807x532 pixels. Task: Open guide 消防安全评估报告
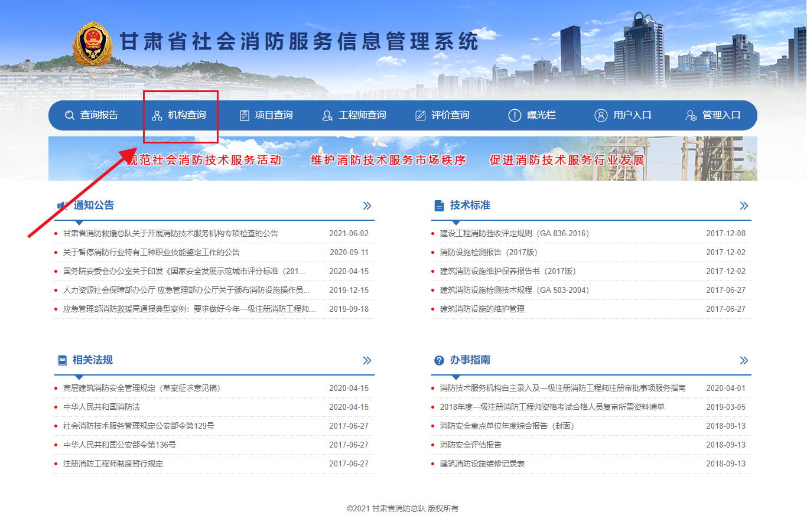click(471, 445)
